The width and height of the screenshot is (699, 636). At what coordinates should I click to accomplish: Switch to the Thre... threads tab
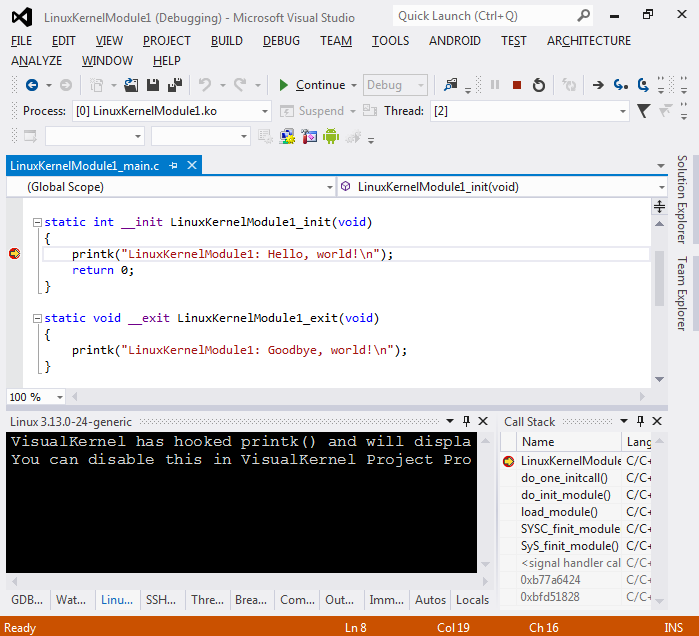pos(207,600)
